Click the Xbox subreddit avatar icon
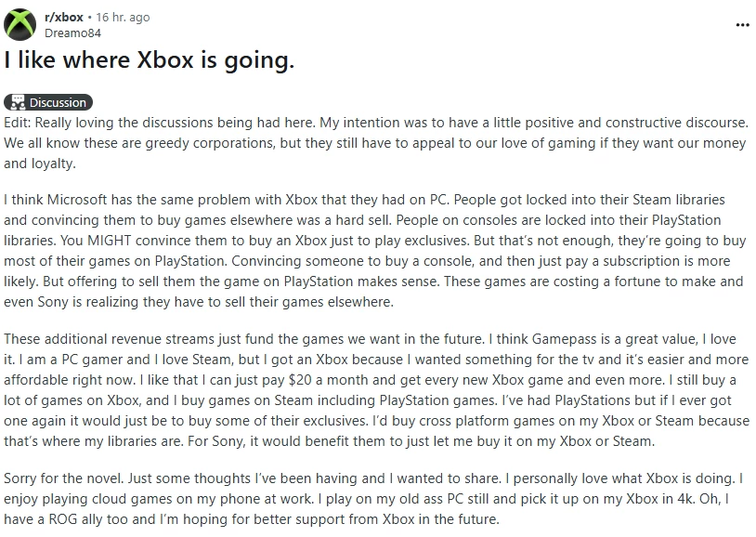Image resolution: width=756 pixels, height=537 pixels. click(x=21, y=25)
